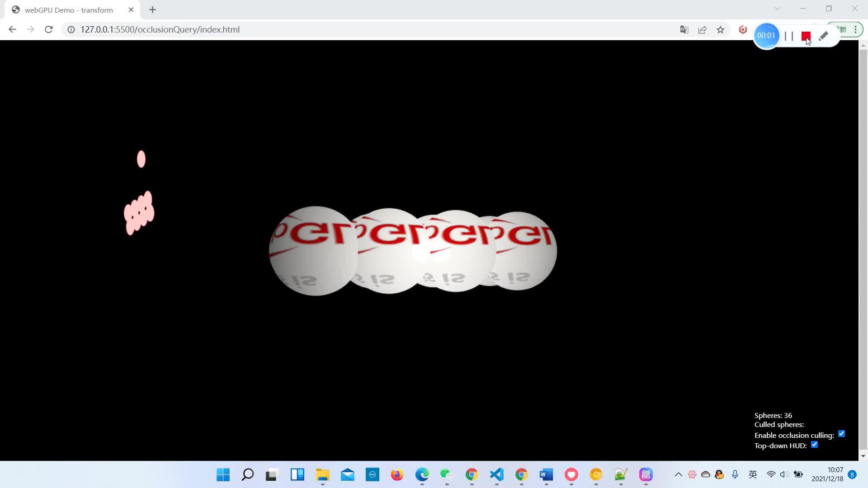Show hidden system tray icons chevron
The width and height of the screenshot is (868, 488).
(x=678, y=474)
